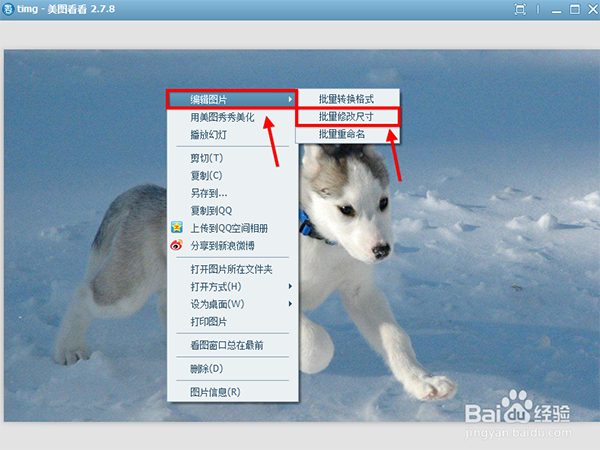Click 复制(C) in the context menu
The height and width of the screenshot is (450, 600).
(x=206, y=175)
